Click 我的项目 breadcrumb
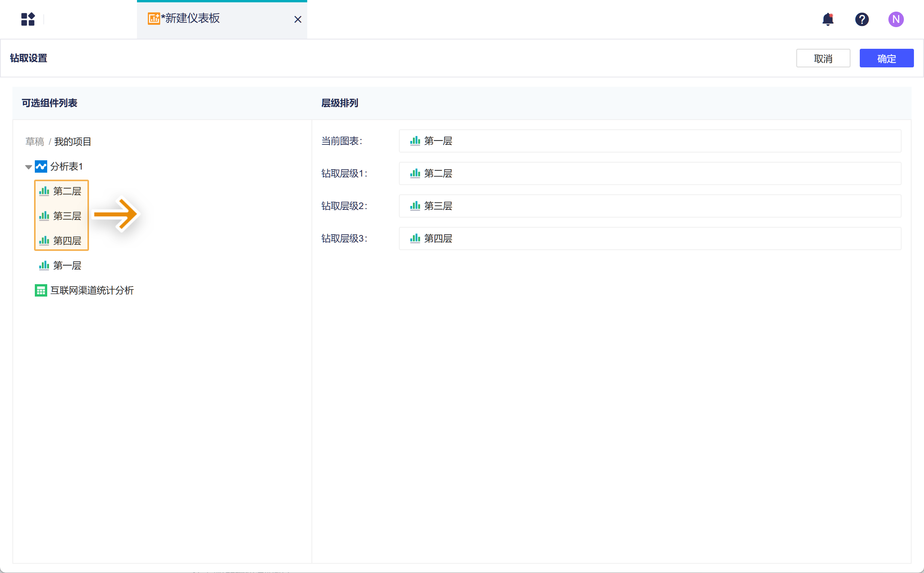 point(73,142)
